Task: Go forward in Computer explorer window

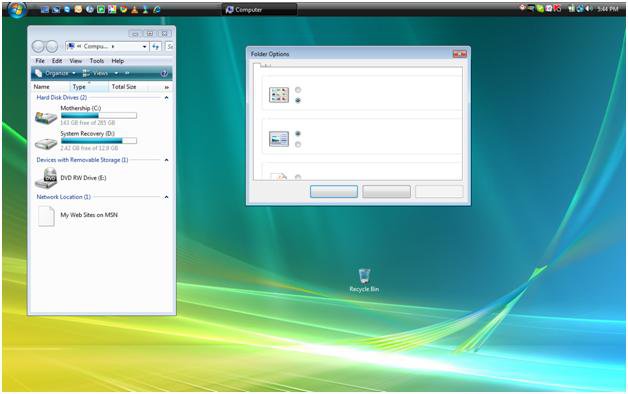Action: point(52,46)
